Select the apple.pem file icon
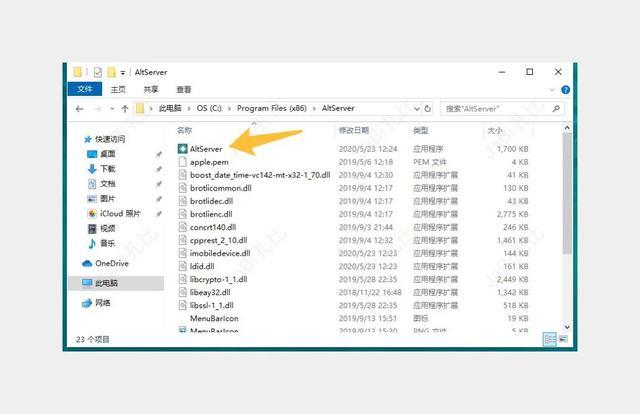Image resolution: width=640 pixels, height=414 pixels. (182, 162)
